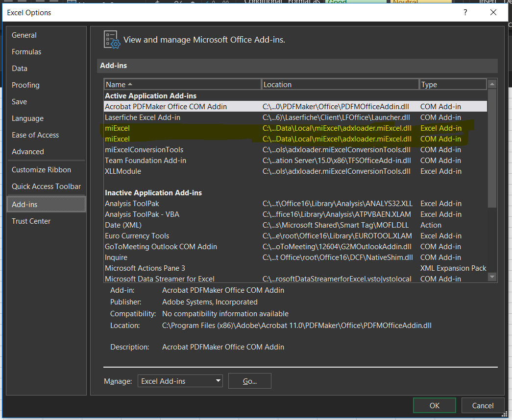512x420 pixels.
Task: Click ANALYS32.XLL location path
Action: [337, 203]
